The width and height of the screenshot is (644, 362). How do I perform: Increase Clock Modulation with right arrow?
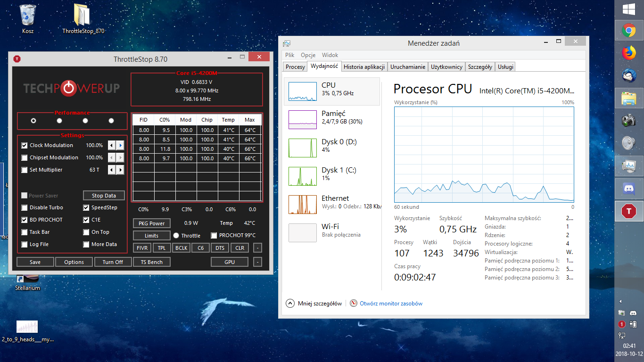120,145
